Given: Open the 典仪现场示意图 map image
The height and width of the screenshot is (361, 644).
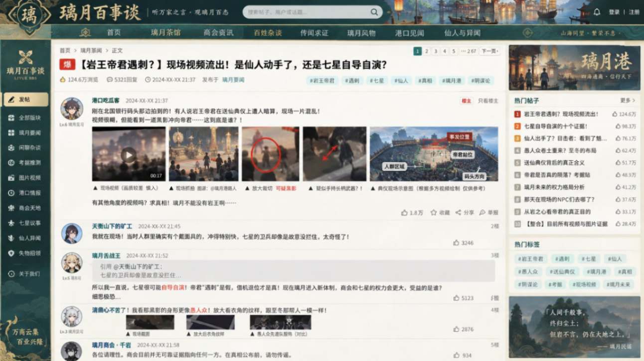Looking at the screenshot, I should pyautogui.click(x=434, y=154).
